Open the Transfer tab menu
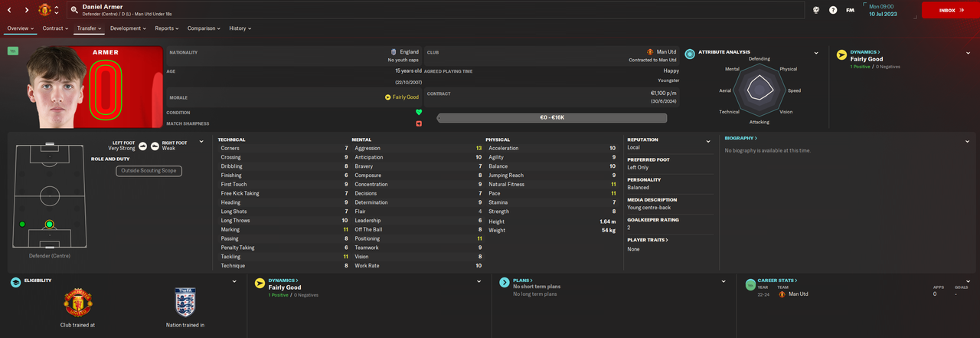This screenshot has height=338, width=980. coord(90,28)
